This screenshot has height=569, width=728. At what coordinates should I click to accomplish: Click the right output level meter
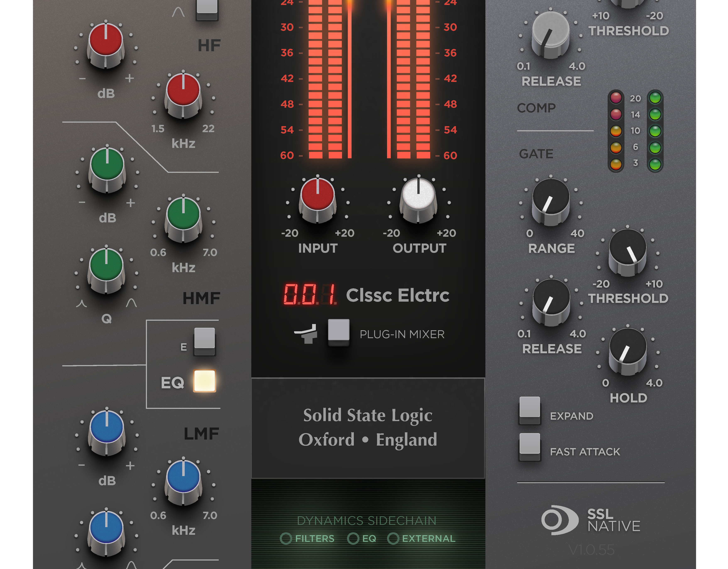(413, 79)
